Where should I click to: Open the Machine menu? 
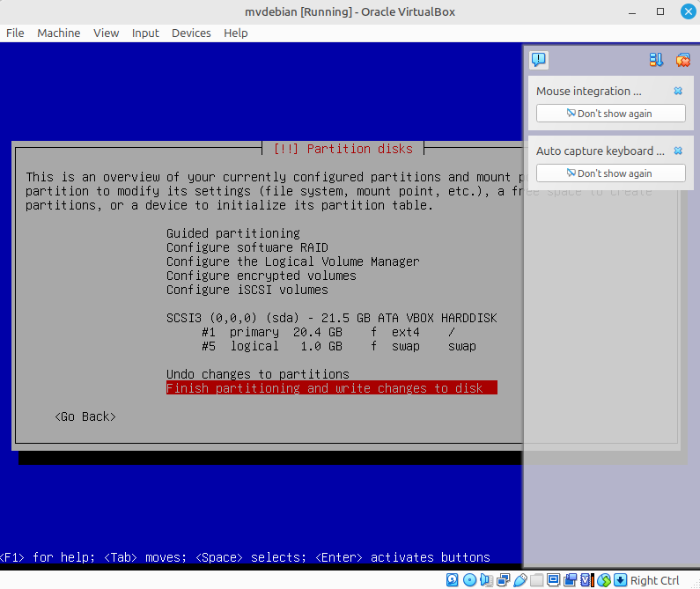(58, 33)
